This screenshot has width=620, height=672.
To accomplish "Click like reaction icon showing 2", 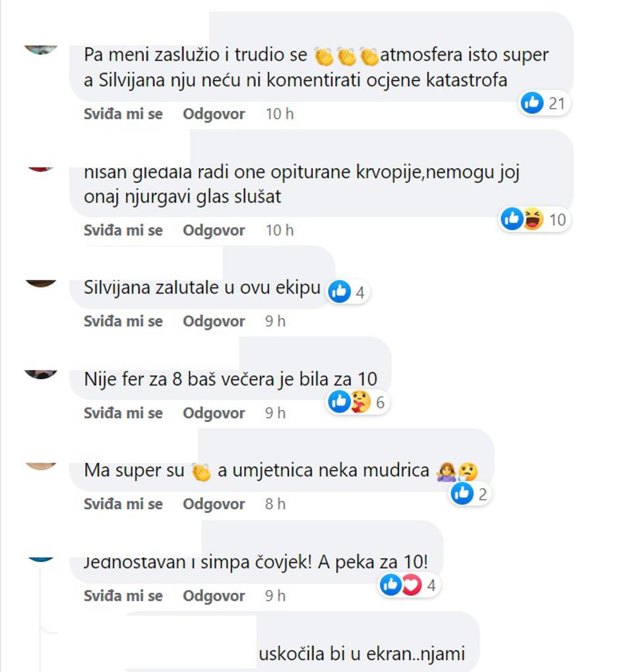I will (462, 494).
